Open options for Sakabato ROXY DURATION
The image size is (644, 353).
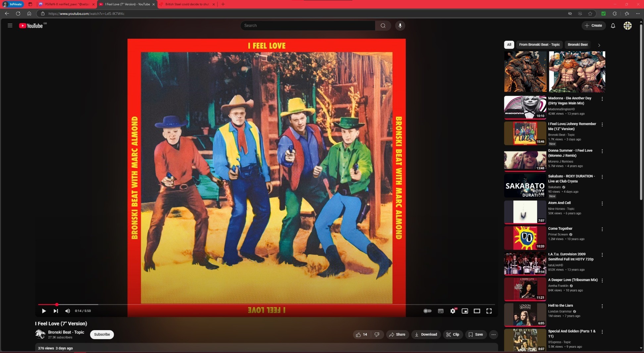(x=602, y=177)
